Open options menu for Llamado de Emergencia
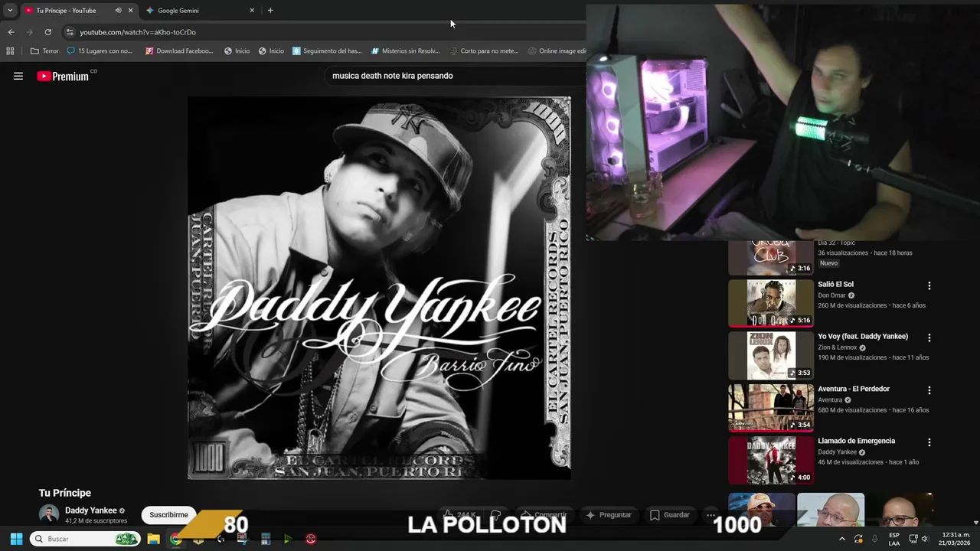The height and width of the screenshot is (551, 980). click(929, 442)
